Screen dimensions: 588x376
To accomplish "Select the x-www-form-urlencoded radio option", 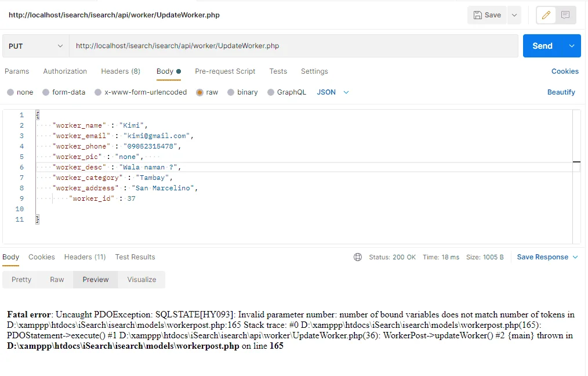I will pyautogui.click(x=98, y=92).
